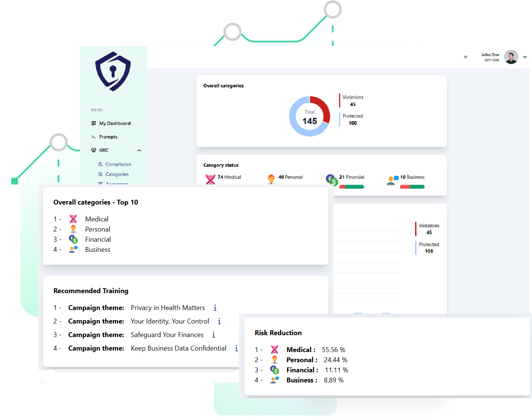Click the Business icon in Category status

tap(393, 180)
